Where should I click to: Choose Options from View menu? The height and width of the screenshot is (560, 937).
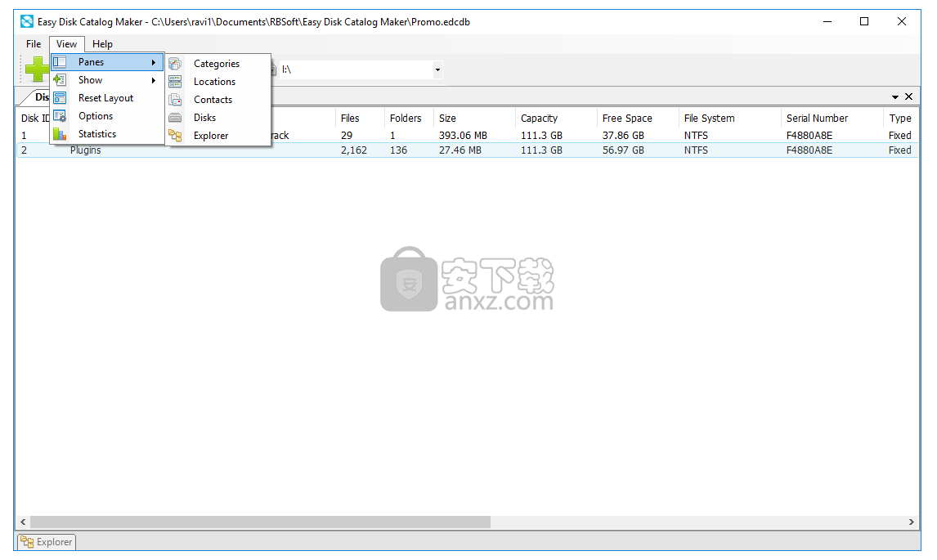coord(107,116)
